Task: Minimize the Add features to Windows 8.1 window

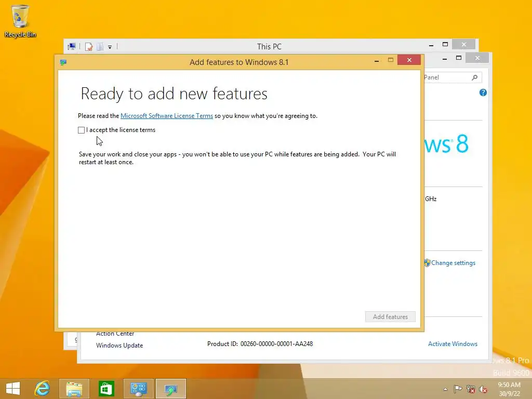Action: tap(377, 60)
